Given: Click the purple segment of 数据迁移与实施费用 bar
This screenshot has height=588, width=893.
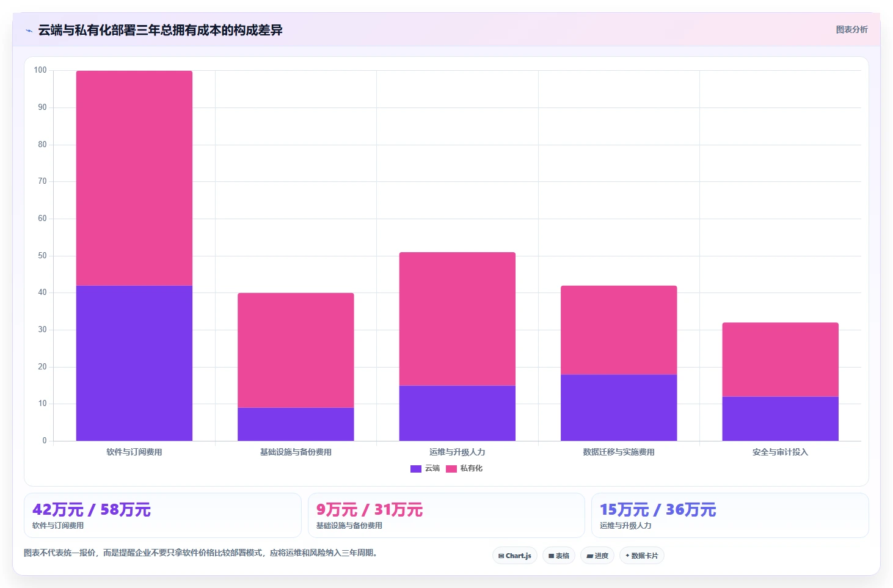Looking at the screenshot, I should tap(619, 408).
